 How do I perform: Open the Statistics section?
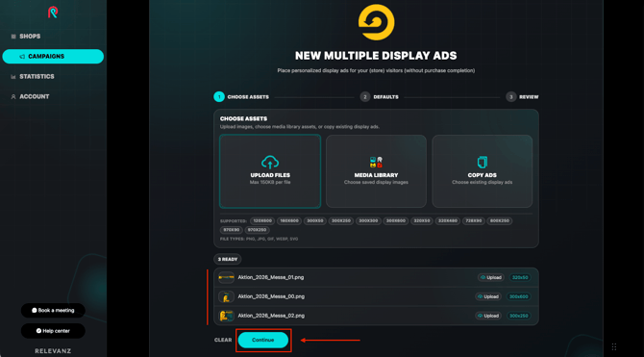[x=37, y=77]
